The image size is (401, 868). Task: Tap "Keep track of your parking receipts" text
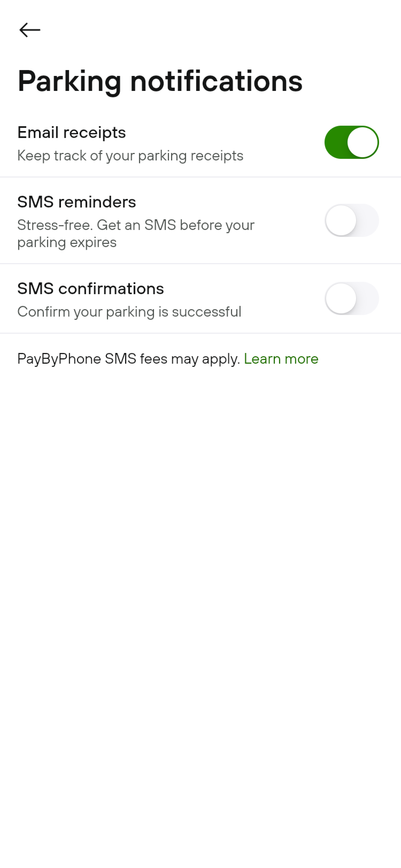(x=130, y=156)
